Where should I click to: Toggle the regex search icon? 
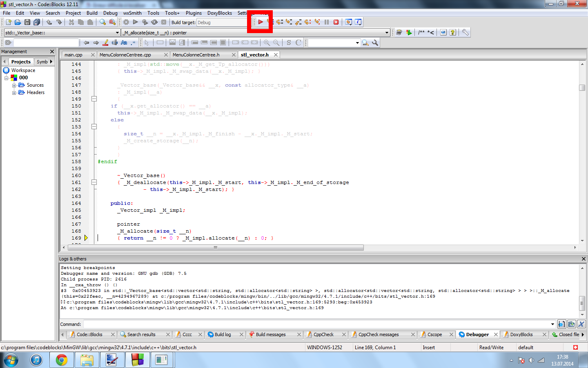pos(133,43)
